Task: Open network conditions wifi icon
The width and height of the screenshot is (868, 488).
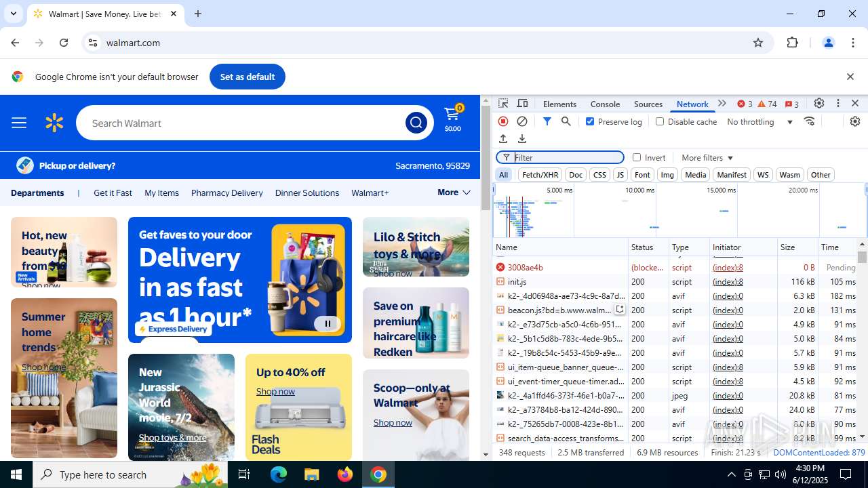Action: pyautogui.click(x=810, y=121)
